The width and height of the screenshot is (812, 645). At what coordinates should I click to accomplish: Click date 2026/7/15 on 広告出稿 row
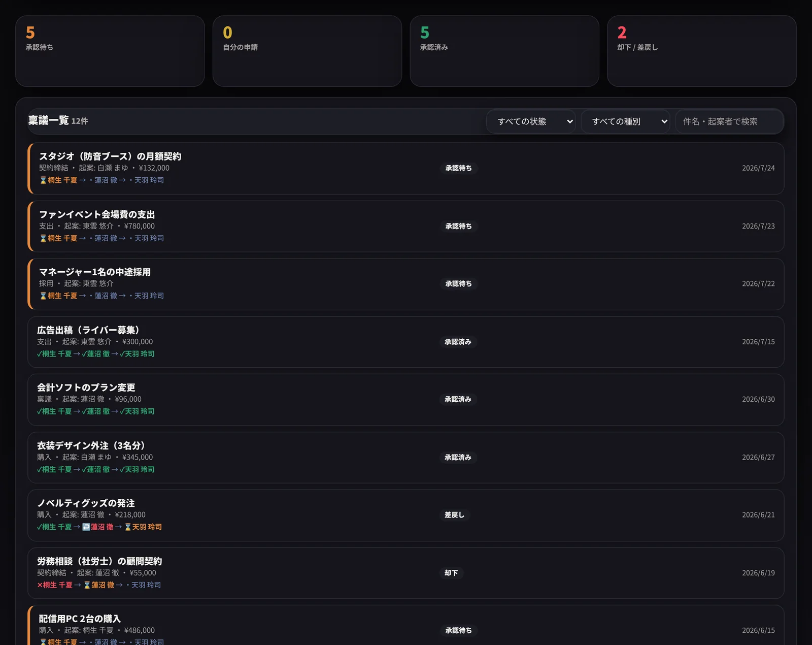click(758, 342)
